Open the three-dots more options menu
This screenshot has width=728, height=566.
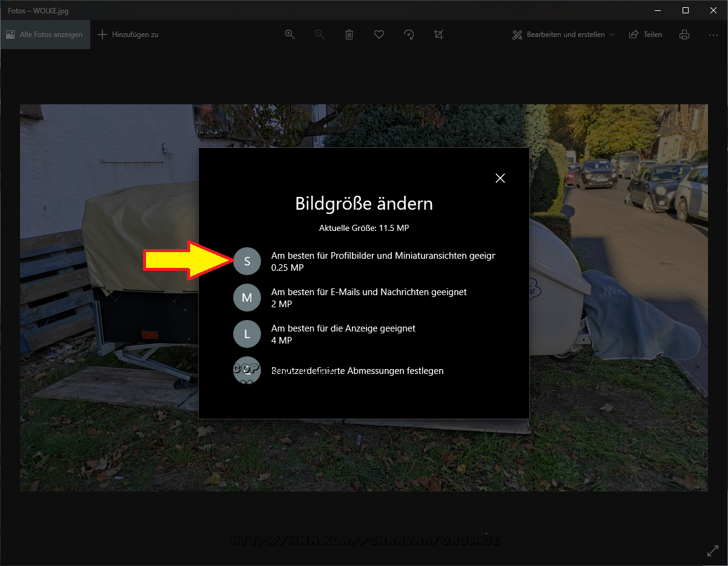713,35
